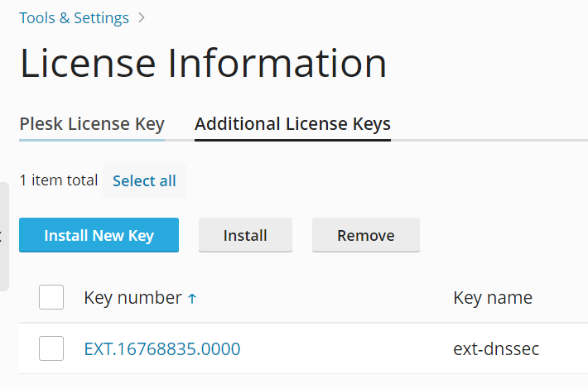Check the box for key EXT.16768835.0000
The image size is (588, 389).
coord(51,348)
